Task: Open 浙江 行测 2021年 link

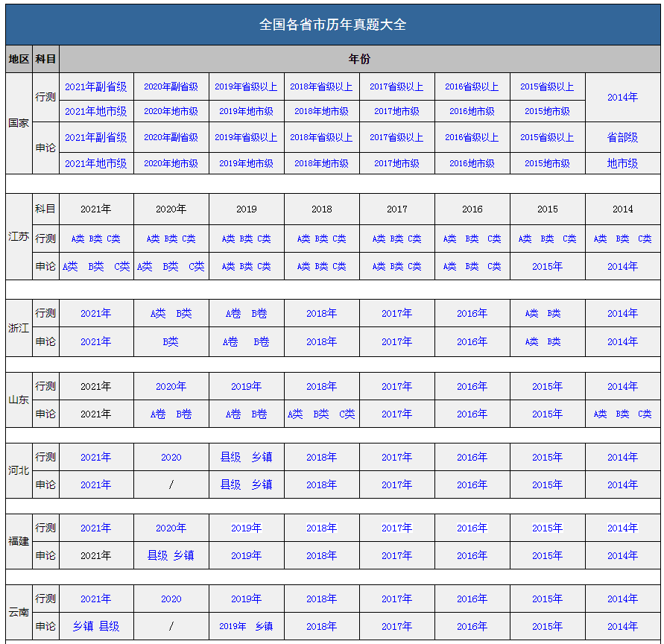Action: pyautogui.click(x=95, y=313)
